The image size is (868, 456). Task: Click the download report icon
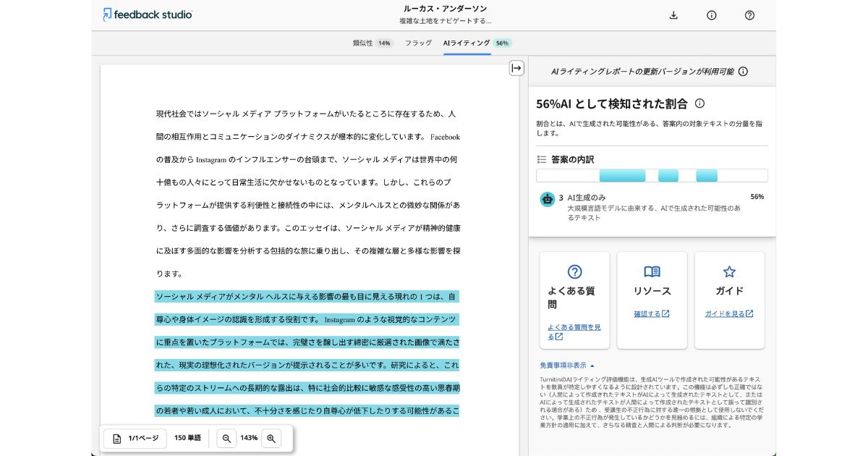(x=674, y=14)
